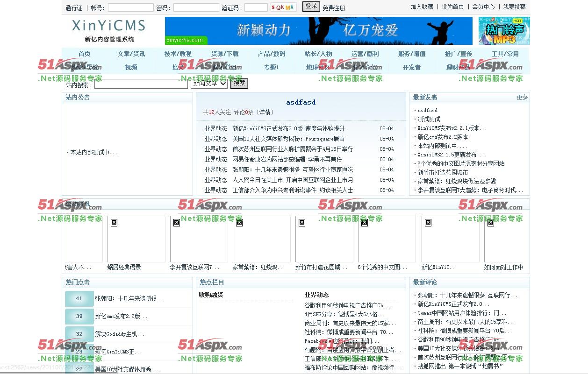Focus the 站内搜索 text field
Screen dimensions: 588x374
point(141,84)
